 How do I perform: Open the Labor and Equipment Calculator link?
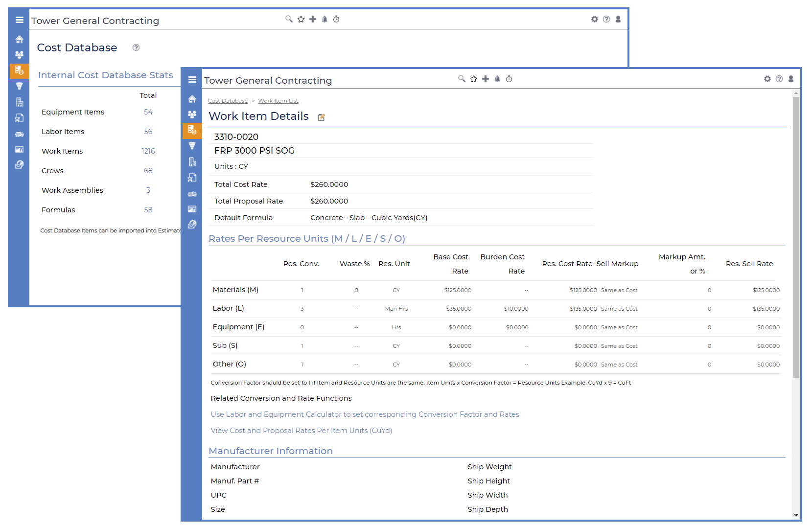coord(365,414)
